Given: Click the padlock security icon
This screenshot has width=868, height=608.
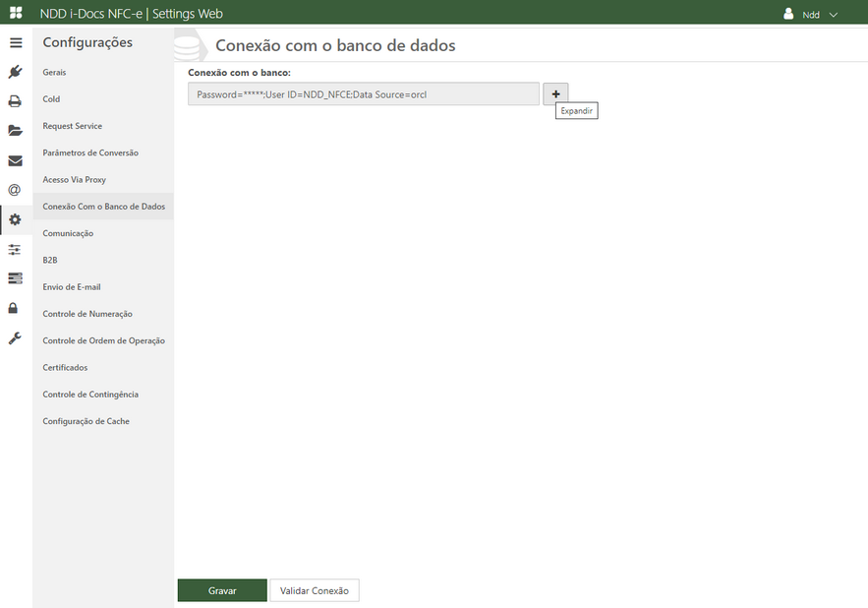Looking at the screenshot, I should [x=15, y=308].
